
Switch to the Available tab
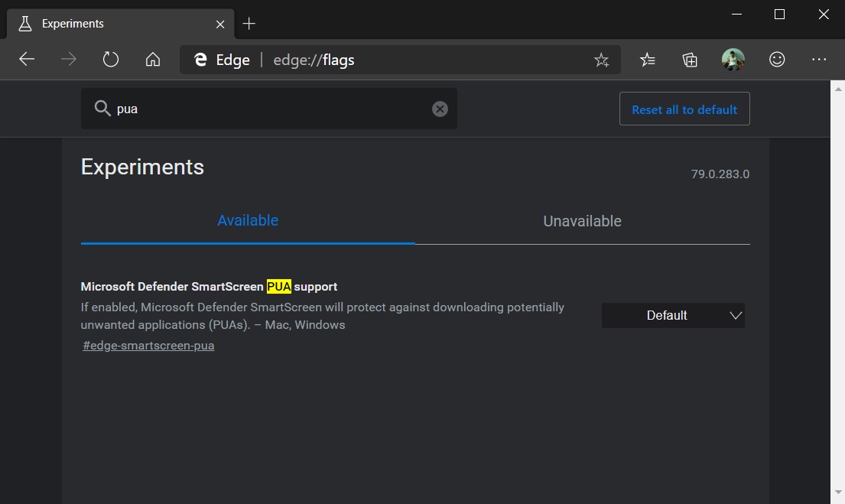(248, 220)
